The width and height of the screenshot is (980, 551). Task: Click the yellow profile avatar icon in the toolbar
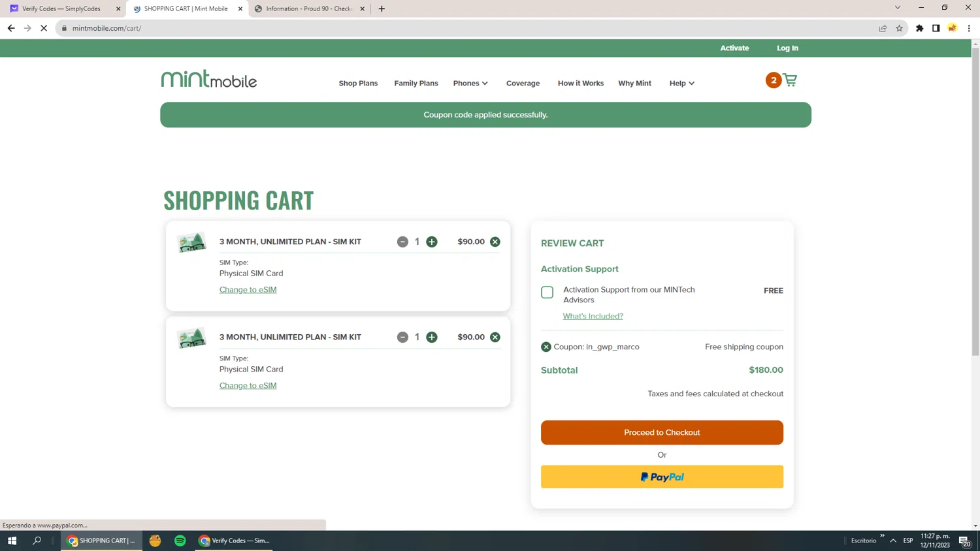click(953, 28)
